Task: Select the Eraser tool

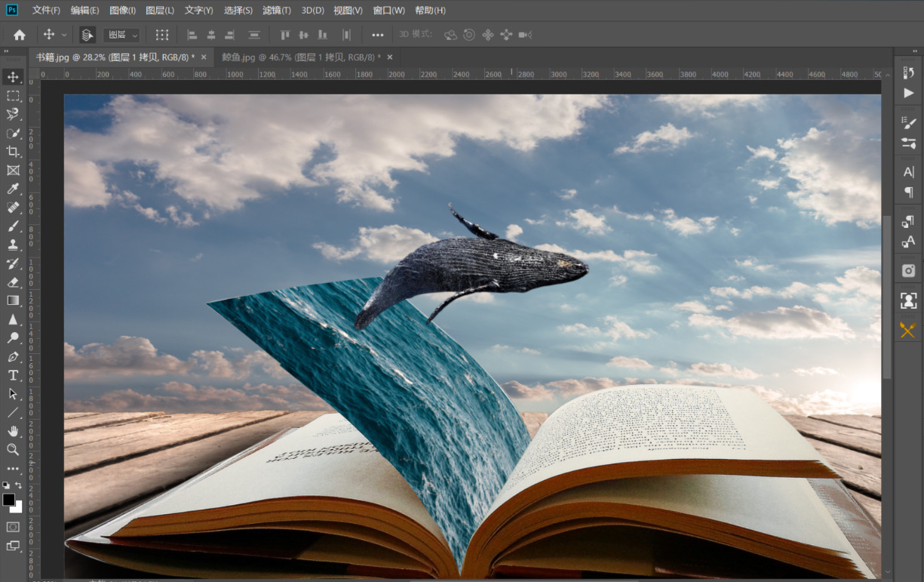Action: (x=13, y=282)
